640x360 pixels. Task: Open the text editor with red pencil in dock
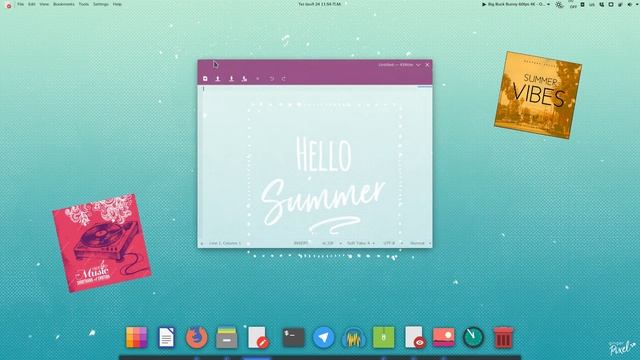tap(258, 337)
